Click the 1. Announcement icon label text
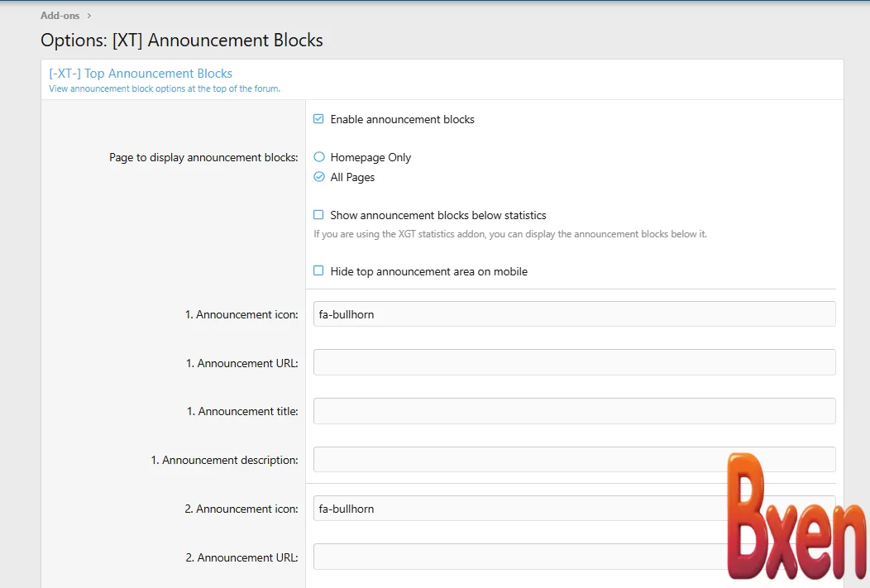Image resolution: width=870 pixels, height=588 pixels. tap(241, 314)
